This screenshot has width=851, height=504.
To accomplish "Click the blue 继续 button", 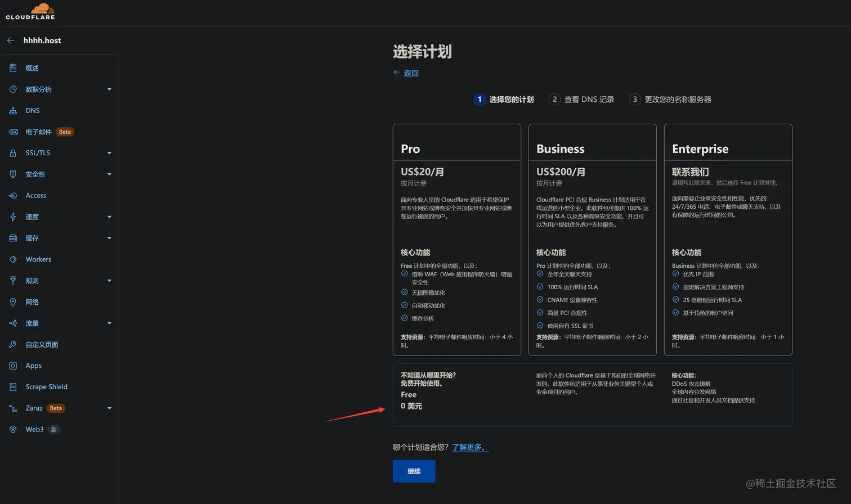I will (414, 471).
